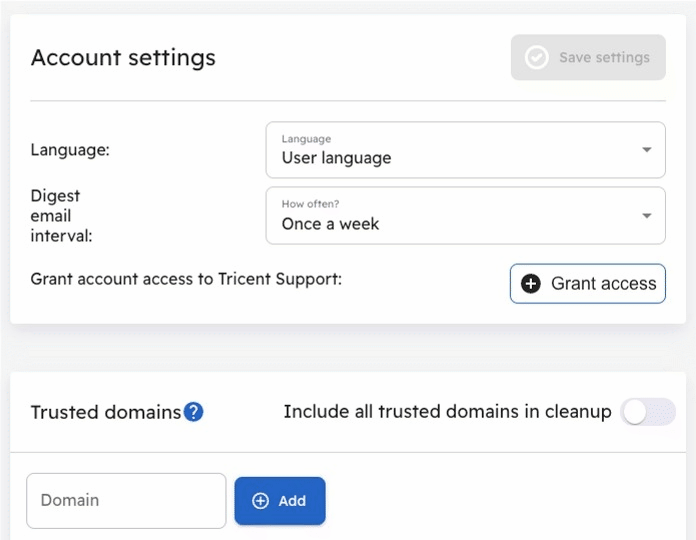The width and height of the screenshot is (696, 540).
Task: Open Trusted domains help question icon
Action: [194, 412]
